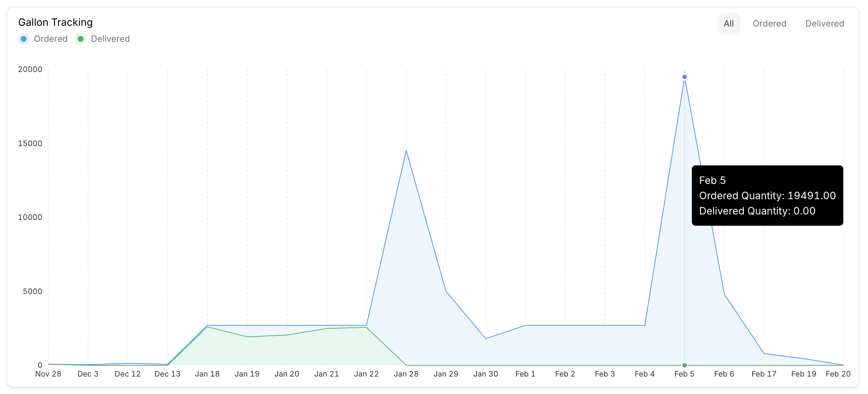Select the All filter option
The height and width of the screenshot is (394, 868).
pyautogui.click(x=729, y=23)
